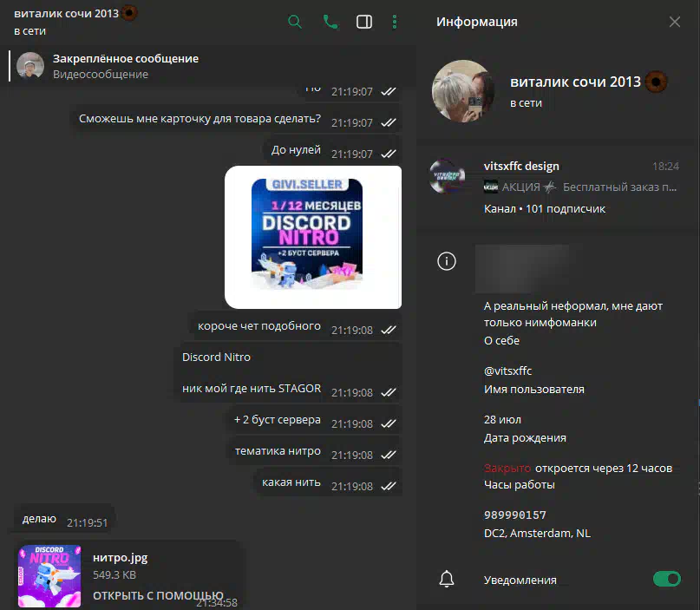700x610 pixels.
Task: Click the DC2, Amsterdam, NL label
Action: pos(537,533)
